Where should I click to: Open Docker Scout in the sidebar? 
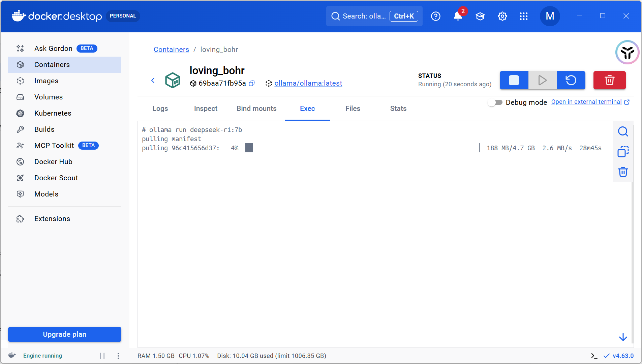pos(65,178)
